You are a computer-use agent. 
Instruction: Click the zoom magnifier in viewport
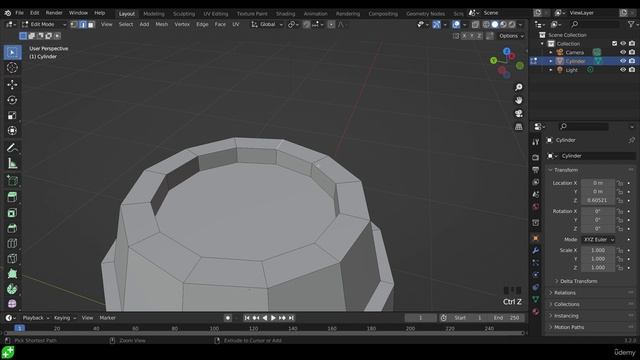click(519, 87)
